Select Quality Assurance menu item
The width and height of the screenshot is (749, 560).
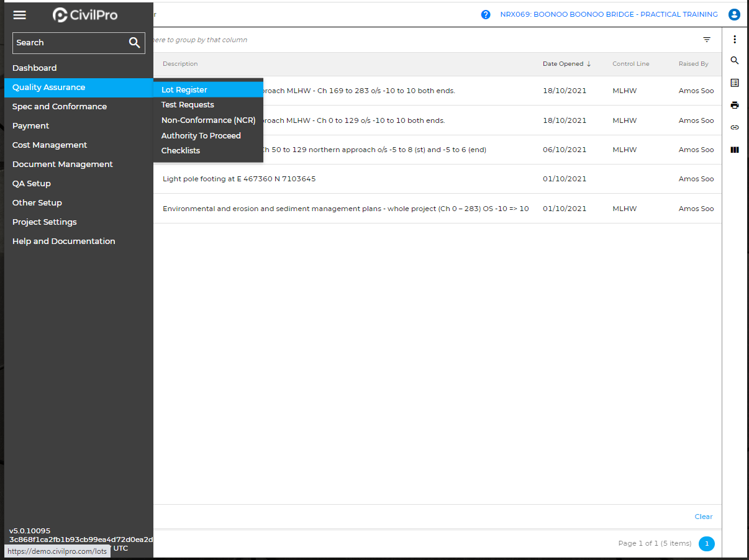pos(78,88)
